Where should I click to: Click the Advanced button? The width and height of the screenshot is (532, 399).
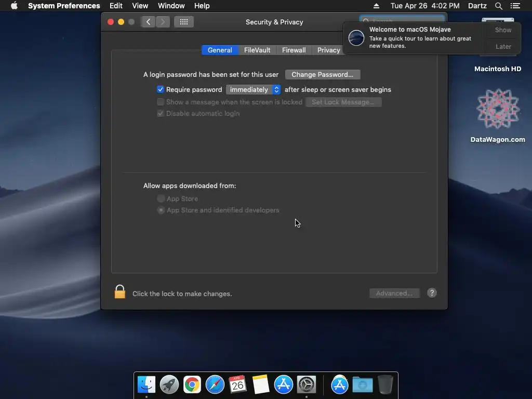point(394,293)
